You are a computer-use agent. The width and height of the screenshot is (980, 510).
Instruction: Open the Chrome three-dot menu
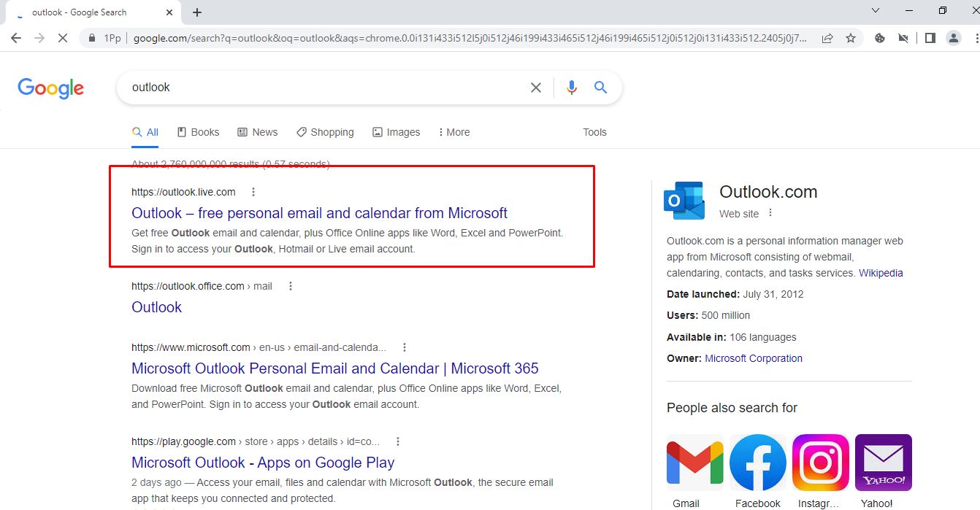click(x=976, y=38)
